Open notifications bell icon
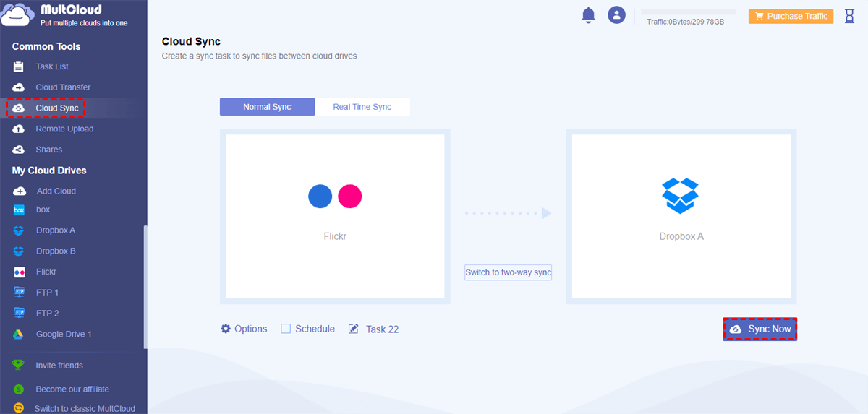868x414 pixels. click(x=588, y=15)
